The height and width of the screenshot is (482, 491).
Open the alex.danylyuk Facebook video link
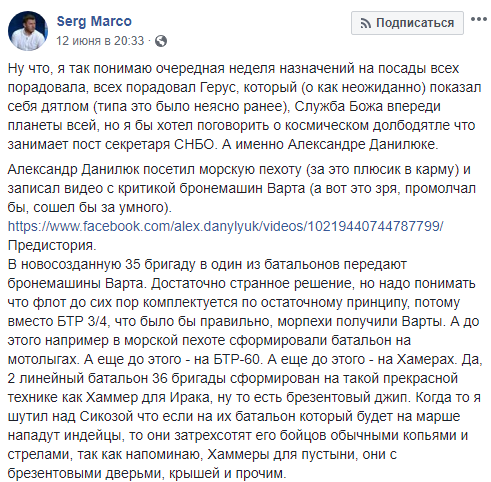click(x=226, y=226)
